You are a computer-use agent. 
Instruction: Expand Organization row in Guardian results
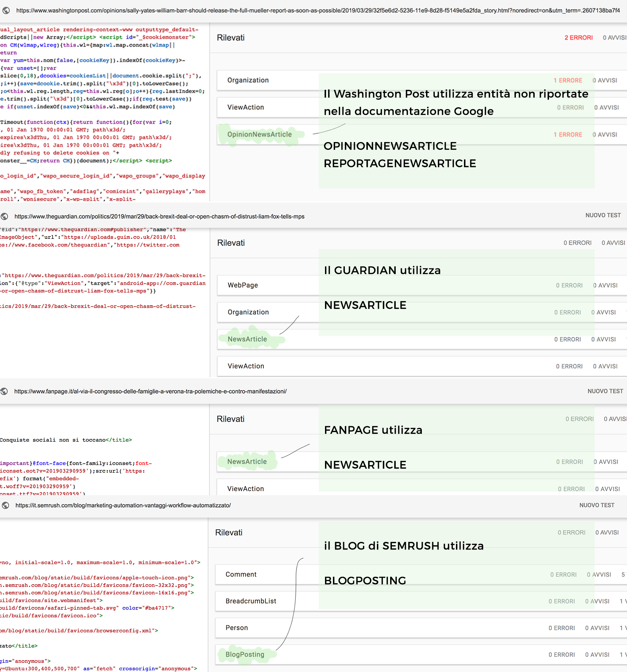(x=422, y=312)
